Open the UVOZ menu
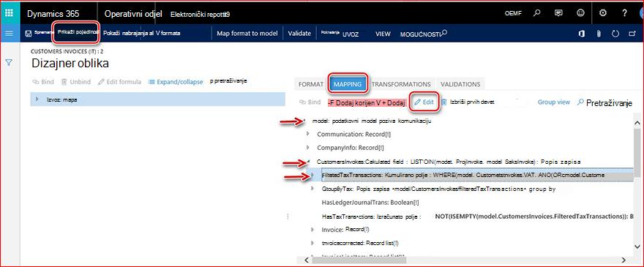Image resolution: width=644 pixels, height=267 pixels. tap(351, 34)
